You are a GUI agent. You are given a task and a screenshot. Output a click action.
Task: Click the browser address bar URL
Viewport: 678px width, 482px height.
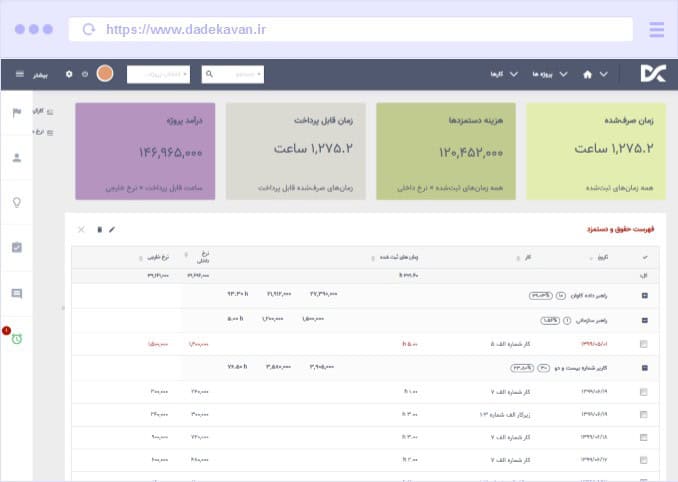click(186, 29)
